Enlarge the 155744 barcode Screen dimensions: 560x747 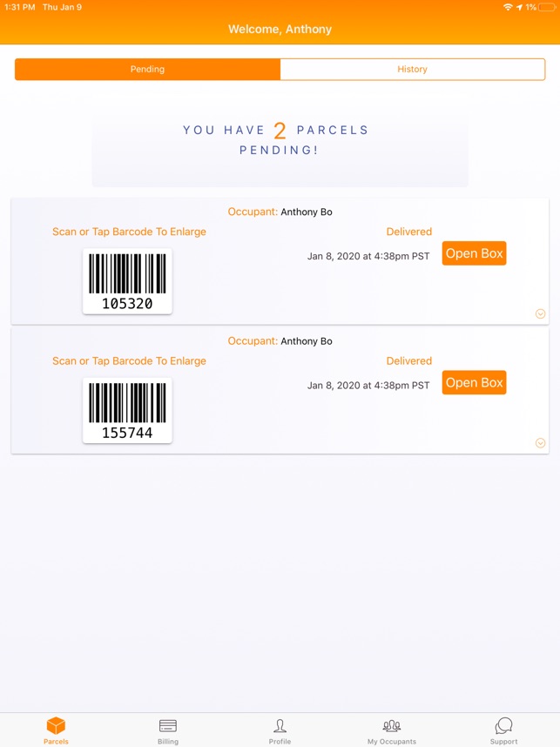pyautogui.click(x=127, y=410)
